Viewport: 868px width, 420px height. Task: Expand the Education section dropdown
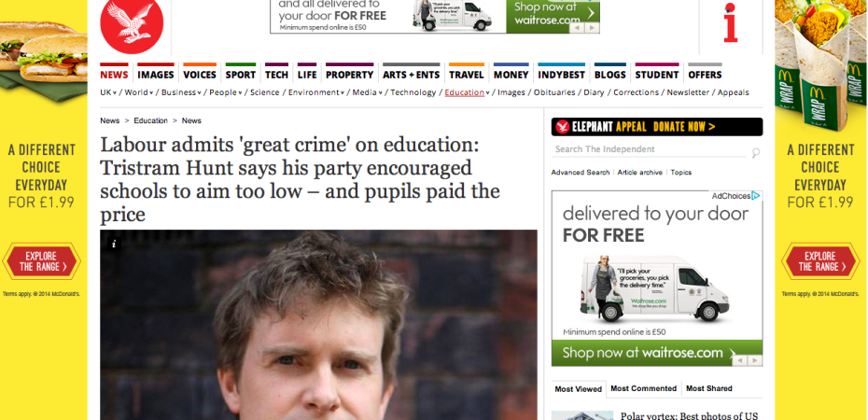(487, 93)
